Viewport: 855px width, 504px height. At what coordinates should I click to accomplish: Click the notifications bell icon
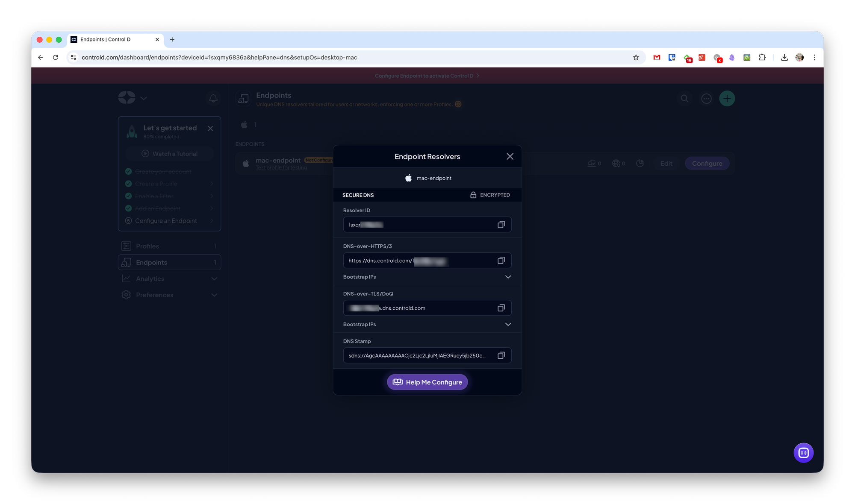[x=213, y=98]
